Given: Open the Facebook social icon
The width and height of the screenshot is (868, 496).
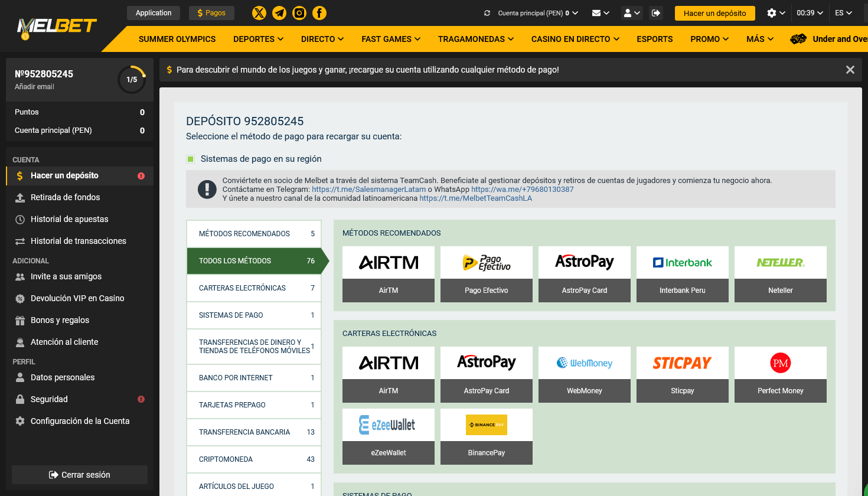Looking at the screenshot, I should [x=319, y=13].
